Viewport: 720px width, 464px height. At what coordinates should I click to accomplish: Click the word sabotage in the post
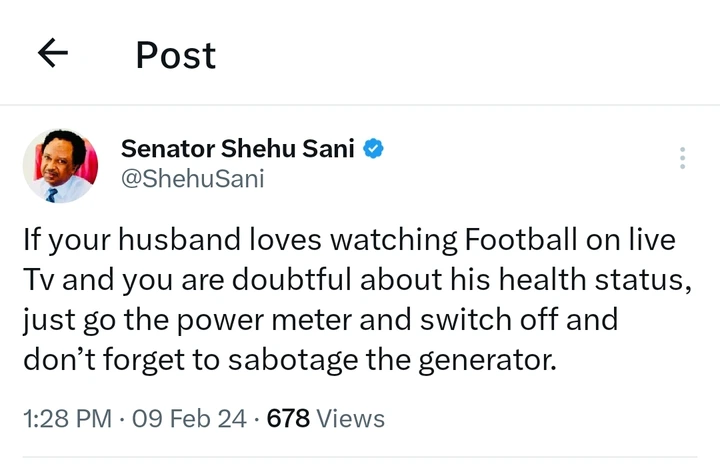292,360
